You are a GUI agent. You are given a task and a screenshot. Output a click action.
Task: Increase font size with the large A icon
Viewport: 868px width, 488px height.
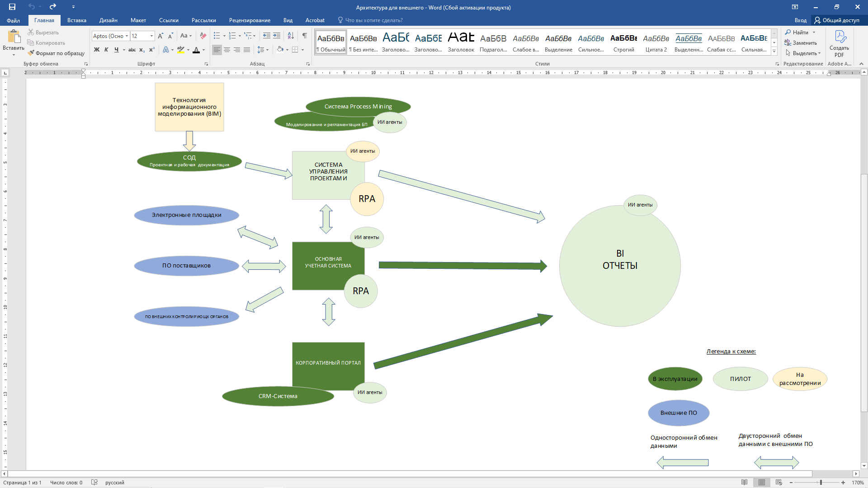pos(160,36)
